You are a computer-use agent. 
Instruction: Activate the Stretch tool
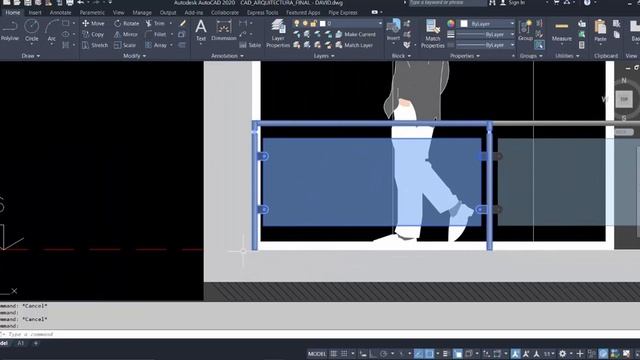tap(95, 45)
